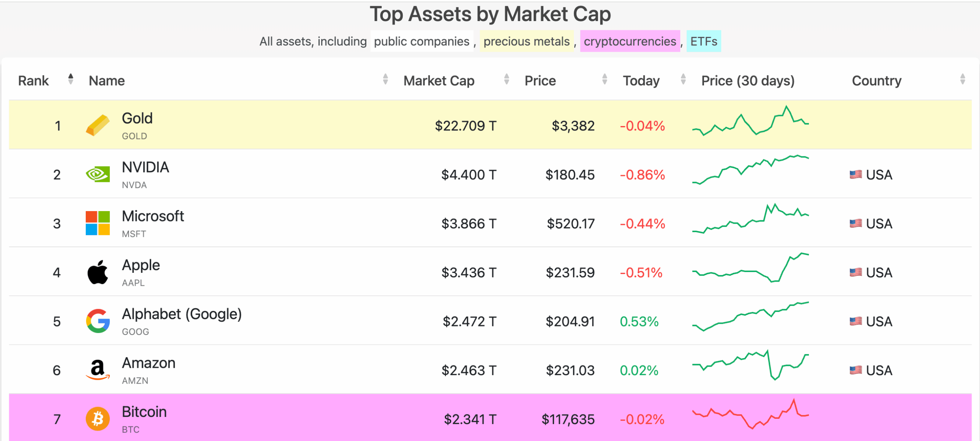Click the Amazon logo icon
Image resolution: width=980 pixels, height=441 pixels.
point(98,370)
